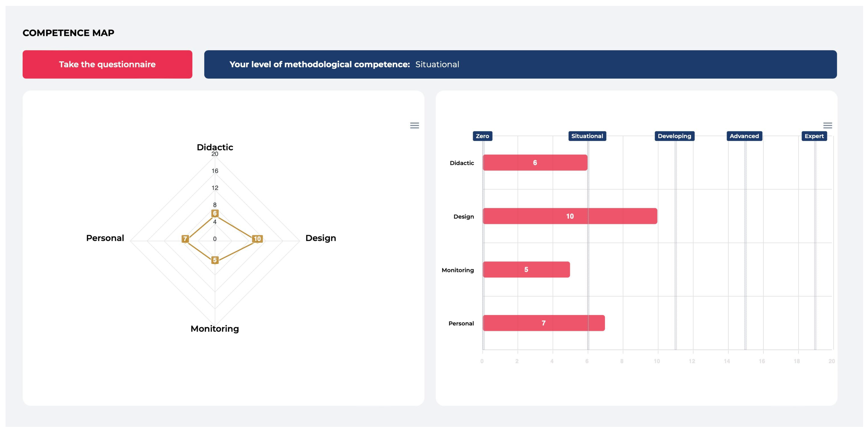Click the Didactic bar in bar chart
Viewport: 868px width, 433px height.
click(x=535, y=163)
